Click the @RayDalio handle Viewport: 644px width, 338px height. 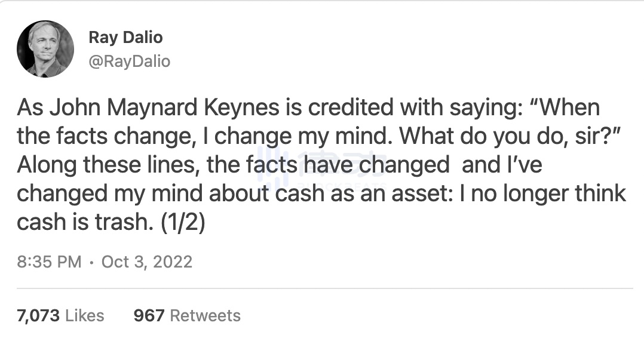129,61
